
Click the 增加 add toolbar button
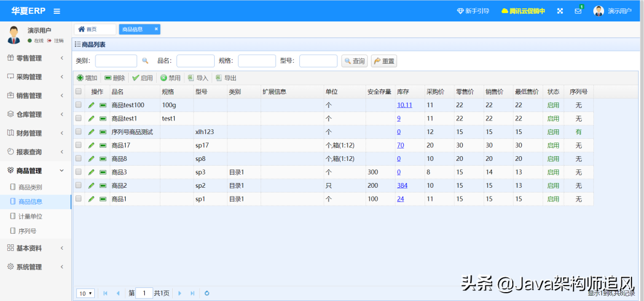coord(87,78)
